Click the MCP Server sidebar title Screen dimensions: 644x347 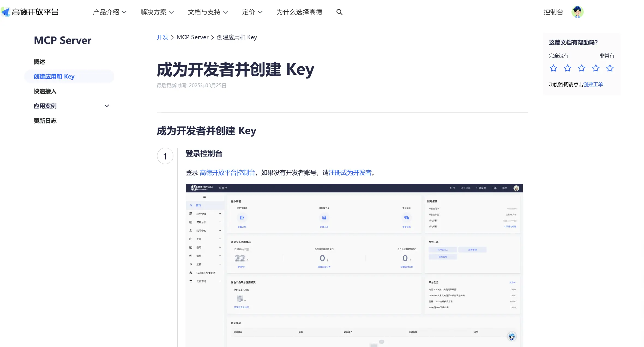click(62, 40)
